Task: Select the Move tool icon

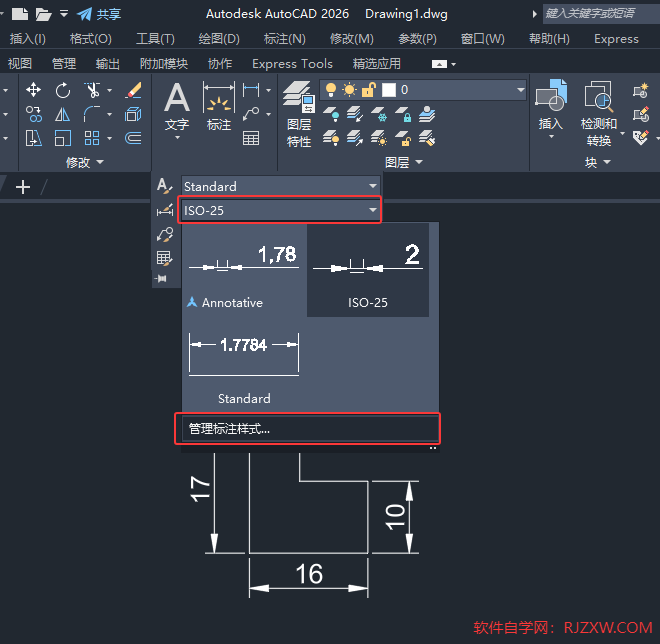Action: [33, 90]
